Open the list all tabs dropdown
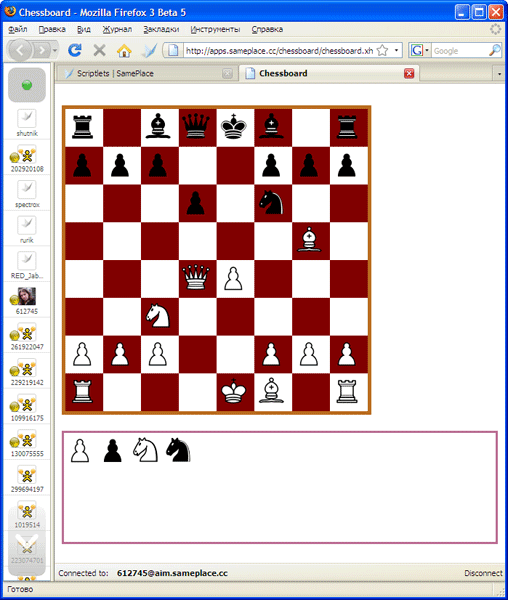 499,73
